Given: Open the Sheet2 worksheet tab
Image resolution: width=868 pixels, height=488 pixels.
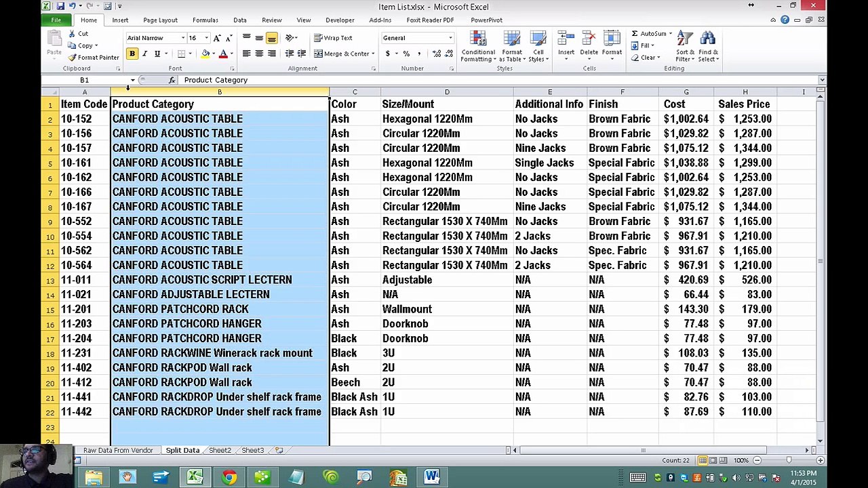Looking at the screenshot, I should coord(220,451).
